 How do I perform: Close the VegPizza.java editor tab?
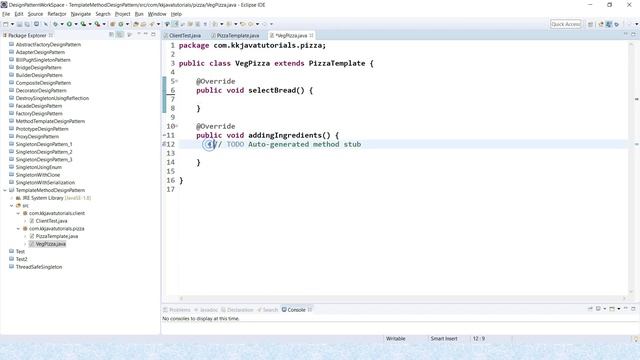point(311,36)
